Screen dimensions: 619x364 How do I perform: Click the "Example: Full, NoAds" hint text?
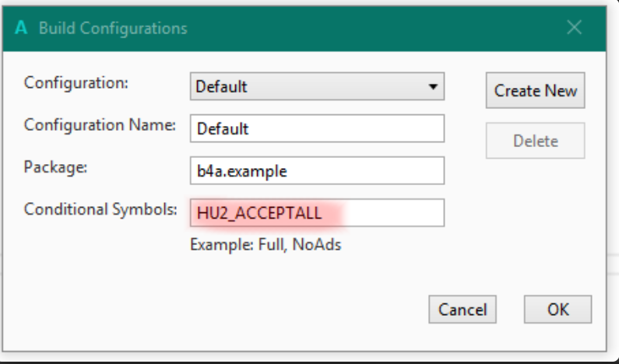tap(266, 245)
